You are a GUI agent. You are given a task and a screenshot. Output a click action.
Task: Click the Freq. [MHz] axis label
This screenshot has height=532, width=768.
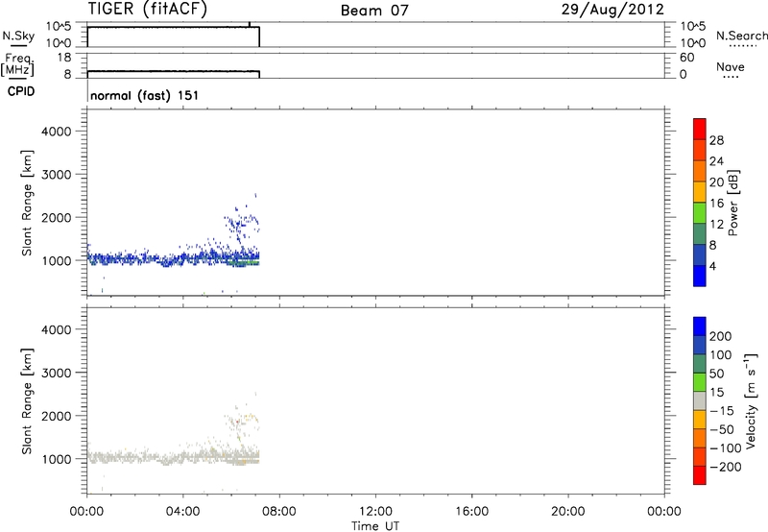coord(17,65)
